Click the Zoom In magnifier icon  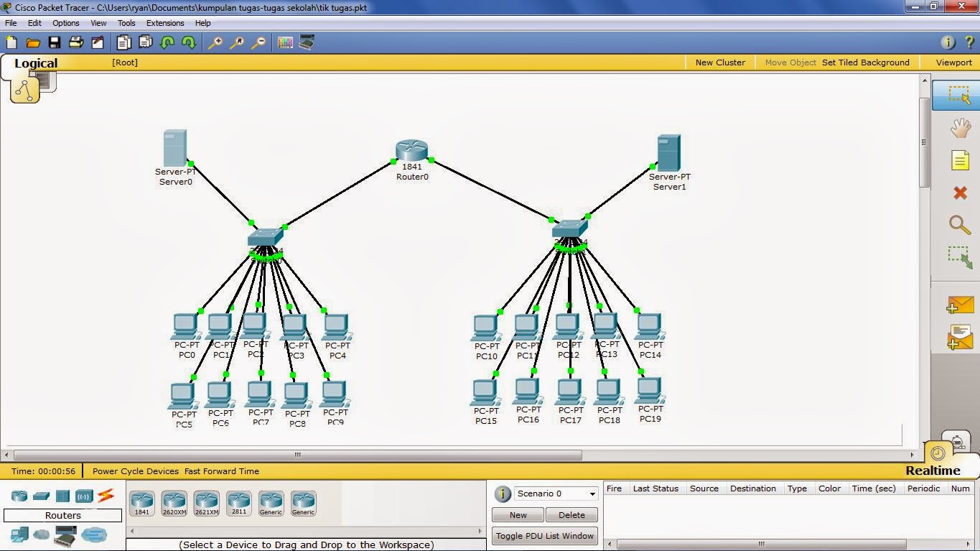[x=215, y=43]
